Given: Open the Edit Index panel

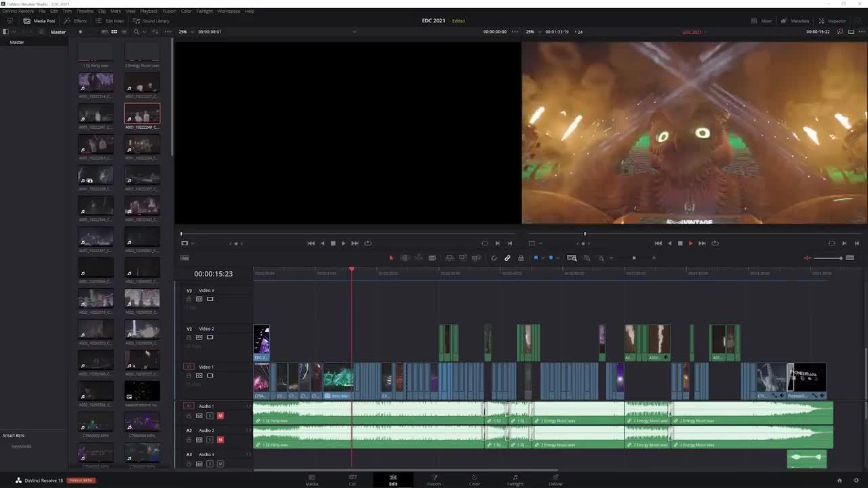Looking at the screenshot, I should click(x=110, y=21).
